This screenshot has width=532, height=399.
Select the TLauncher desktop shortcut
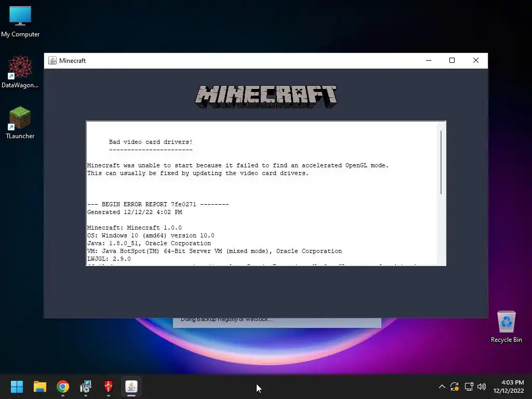pyautogui.click(x=20, y=123)
